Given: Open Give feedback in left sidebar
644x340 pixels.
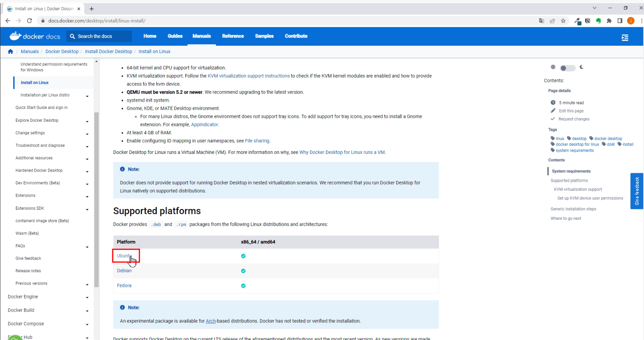Looking at the screenshot, I should (x=28, y=258).
